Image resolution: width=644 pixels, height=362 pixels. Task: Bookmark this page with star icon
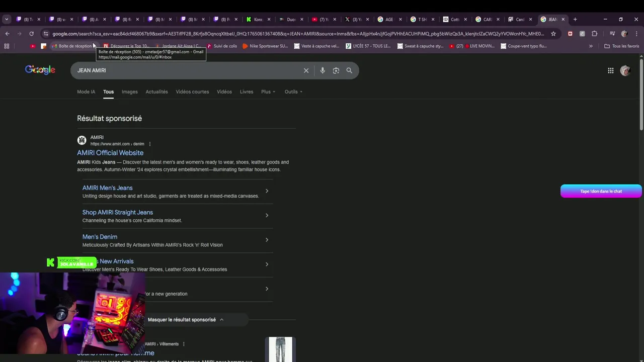553,34
